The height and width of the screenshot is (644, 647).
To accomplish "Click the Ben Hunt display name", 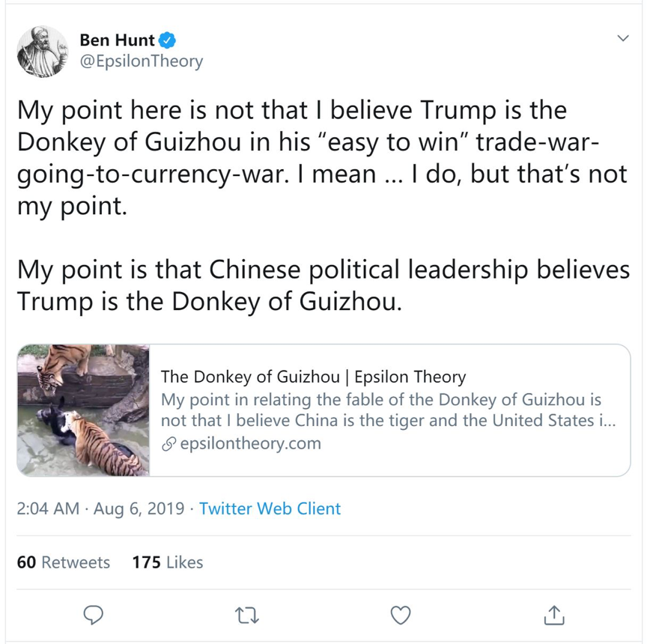I will (x=117, y=40).
